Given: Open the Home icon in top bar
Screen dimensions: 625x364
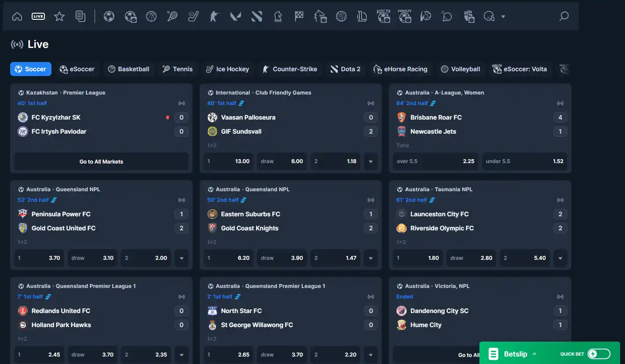Looking at the screenshot, I should [x=17, y=17].
